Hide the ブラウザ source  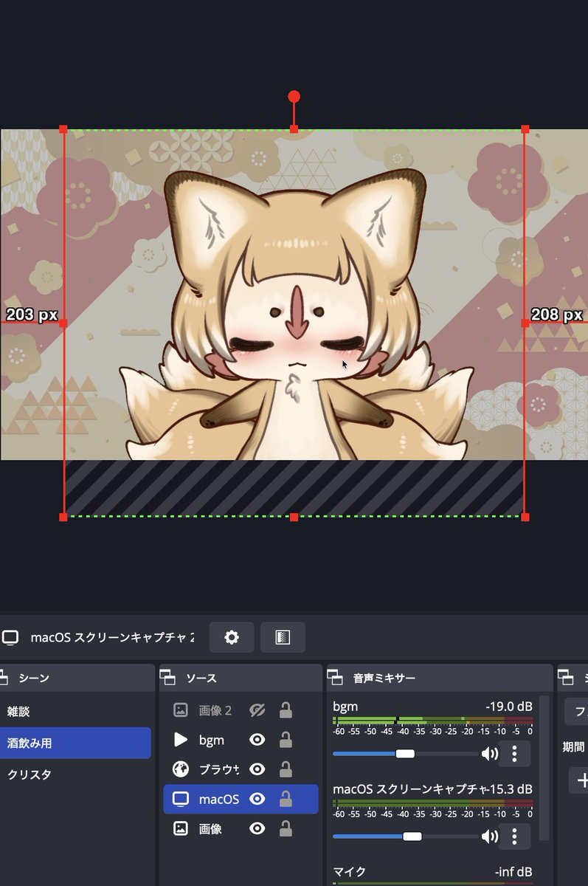click(x=257, y=769)
